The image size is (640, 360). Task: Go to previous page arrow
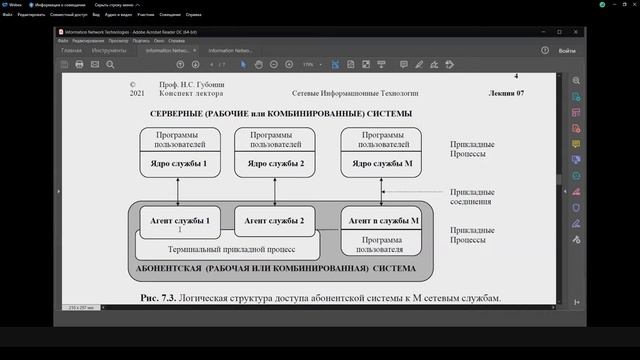tap(180, 64)
